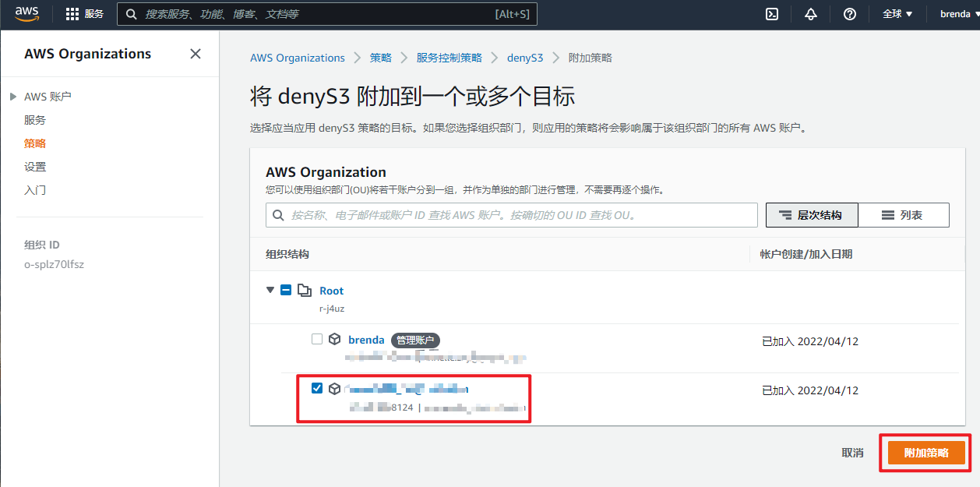Screen dimensions: 980x487
Task: Go to AWS Organizations breadcrumb
Action: point(298,58)
